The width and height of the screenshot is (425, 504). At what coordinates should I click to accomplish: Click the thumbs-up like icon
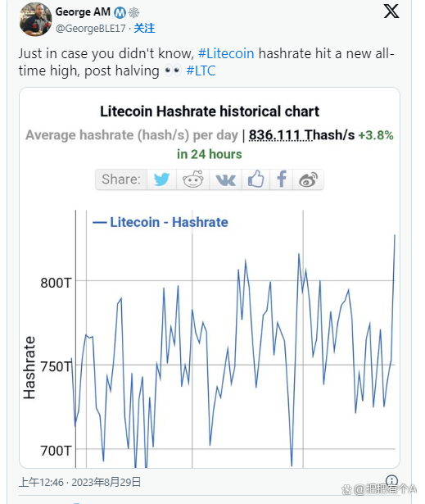tap(255, 179)
